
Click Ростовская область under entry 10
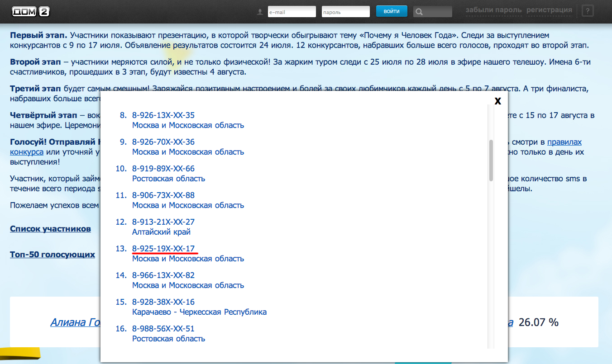pyautogui.click(x=168, y=179)
